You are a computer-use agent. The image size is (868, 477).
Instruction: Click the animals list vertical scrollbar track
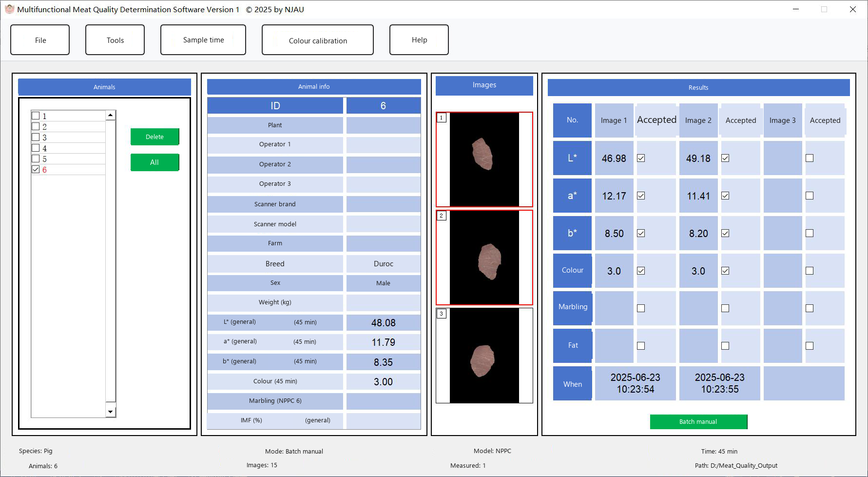point(111,263)
